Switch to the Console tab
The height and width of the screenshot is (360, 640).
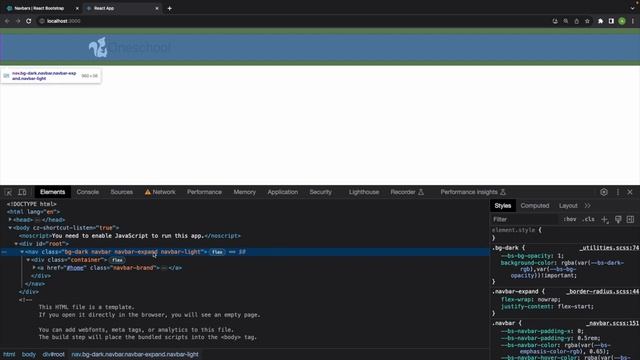pos(88,192)
